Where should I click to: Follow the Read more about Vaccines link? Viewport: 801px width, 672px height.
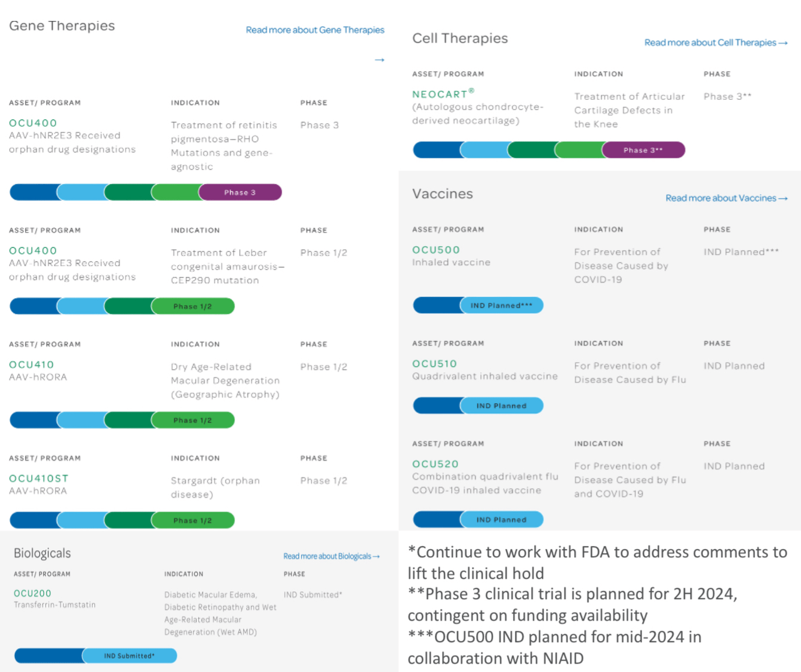[726, 198]
